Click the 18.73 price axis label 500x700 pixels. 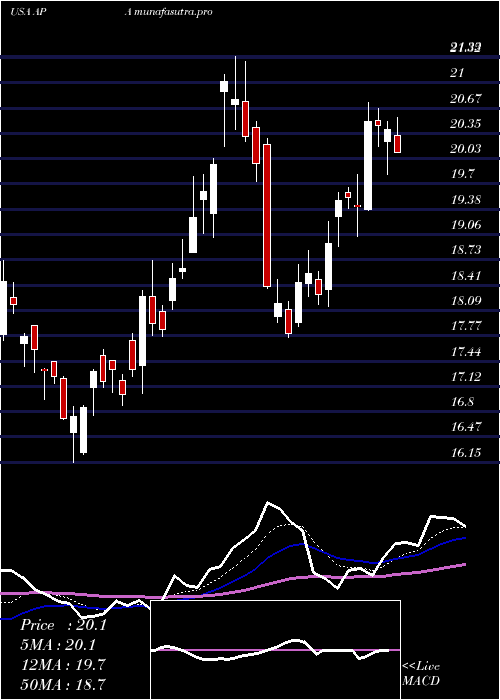(466, 250)
